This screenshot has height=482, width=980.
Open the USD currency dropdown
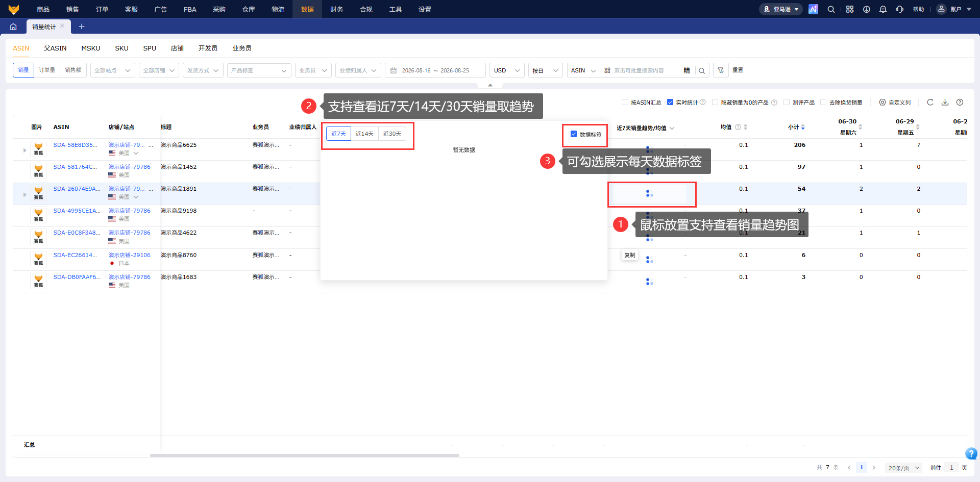click(x=507, y=70)
